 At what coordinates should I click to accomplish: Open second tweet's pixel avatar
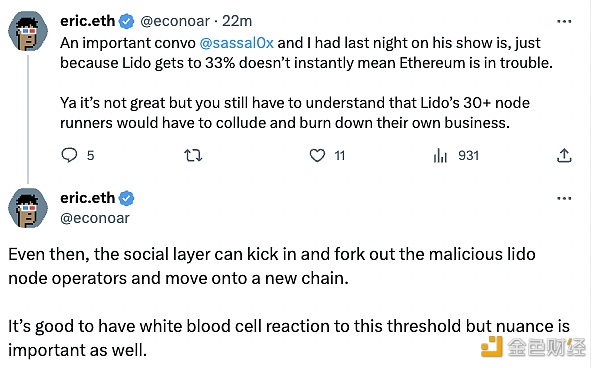click(28, 208)
